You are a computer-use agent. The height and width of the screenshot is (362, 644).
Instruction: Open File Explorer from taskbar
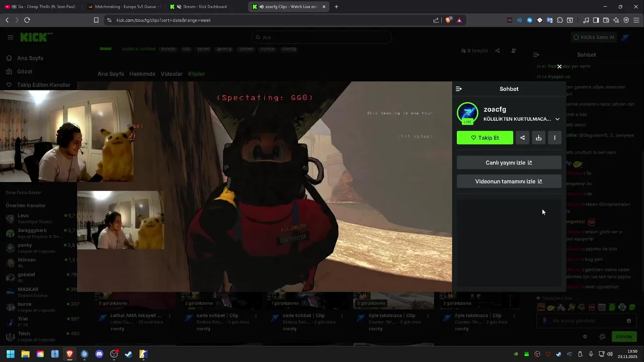click(x=25, y=354)
